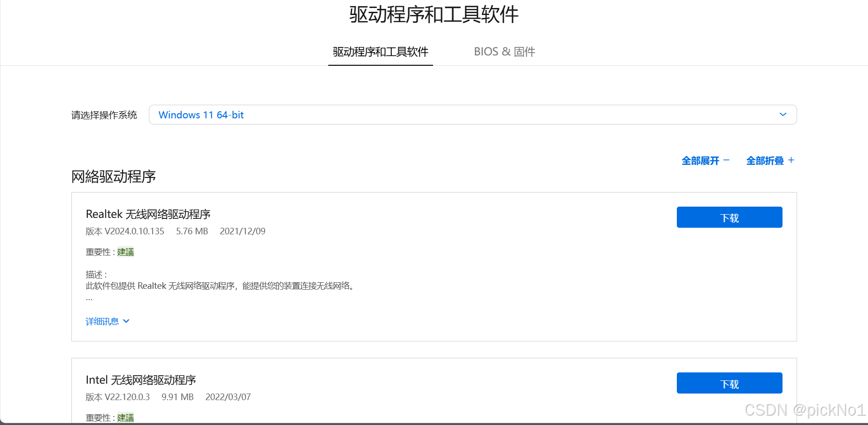This screenshot has height=425, width=868.
Task: Click the page title 驱动程序和工具软件
Action: click(x=434, y=15)
